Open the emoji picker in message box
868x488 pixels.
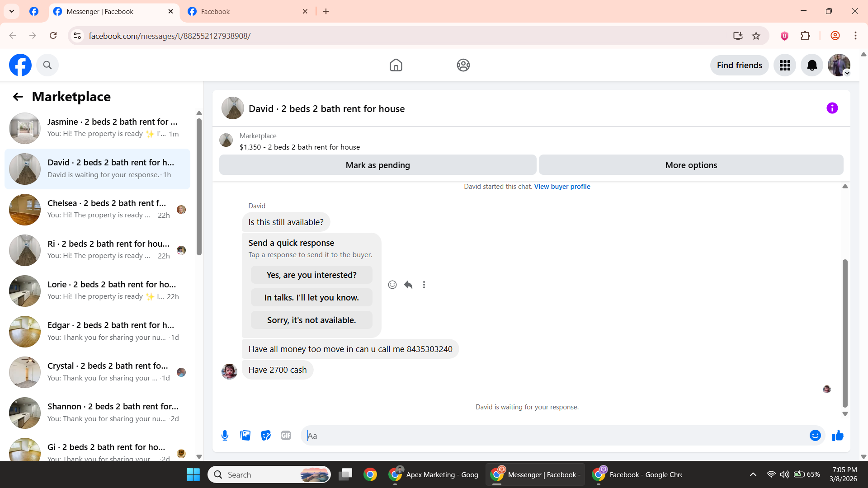[815, 436]
